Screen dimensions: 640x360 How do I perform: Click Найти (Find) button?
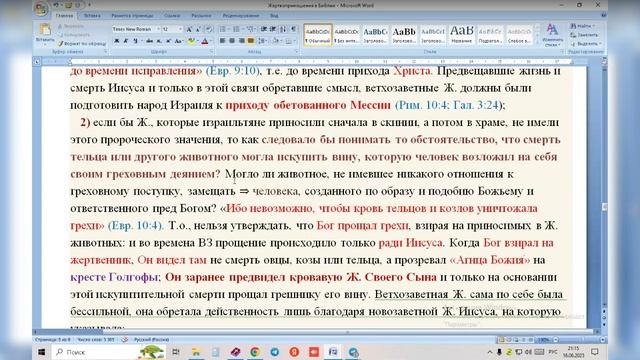point(583,26)
